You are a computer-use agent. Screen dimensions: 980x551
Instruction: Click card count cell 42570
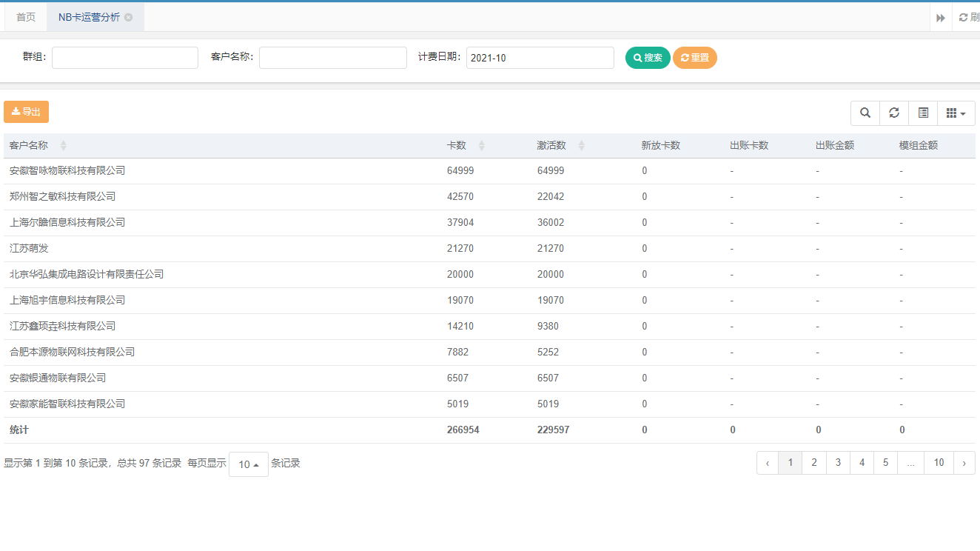(460, 197)
